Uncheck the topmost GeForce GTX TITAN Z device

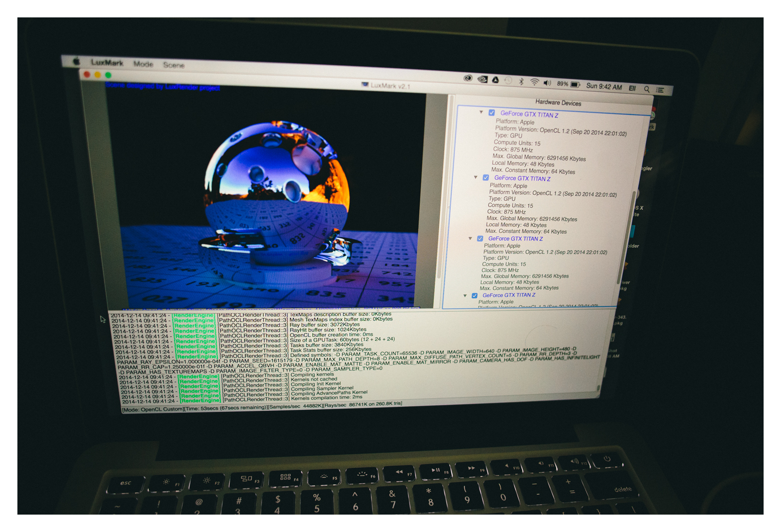coord(491,112)
